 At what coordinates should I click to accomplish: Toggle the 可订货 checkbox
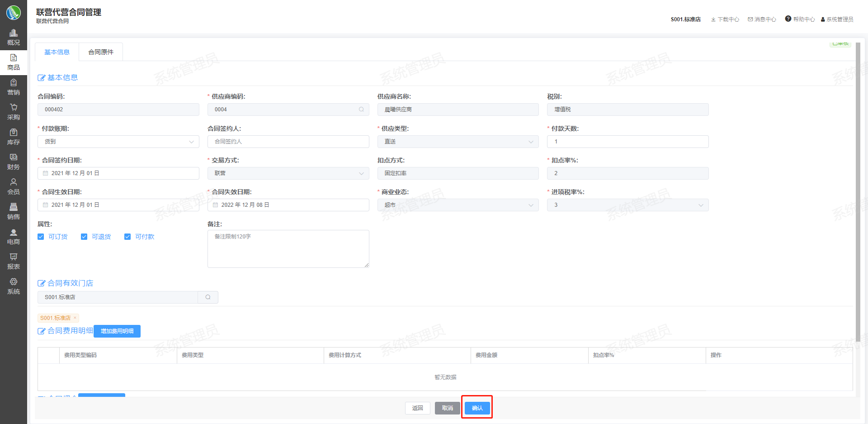[41, 237]
